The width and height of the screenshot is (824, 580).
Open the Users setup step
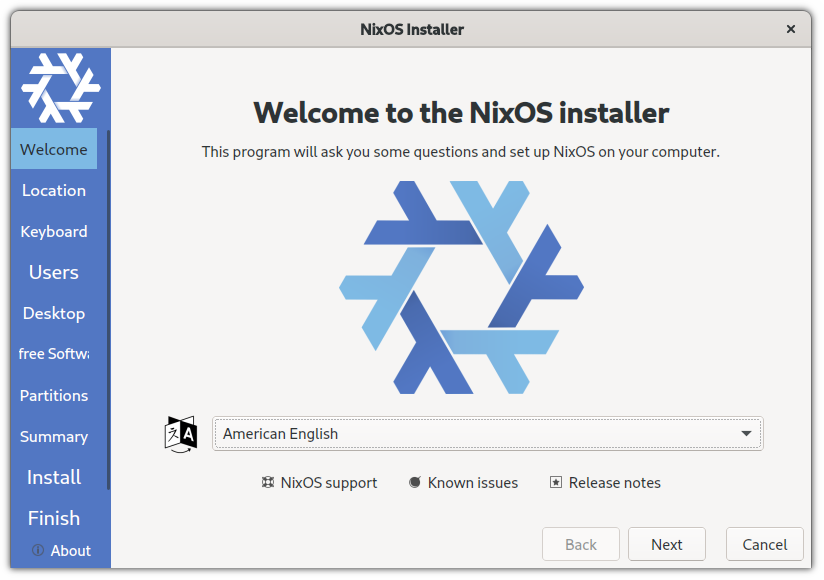(54, 272)
